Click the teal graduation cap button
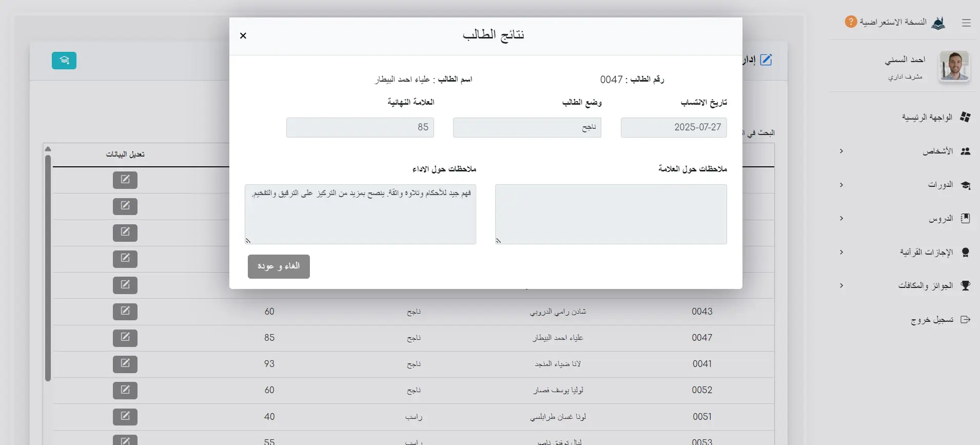Screen dimensions: 980x445 tap(64, 61)
